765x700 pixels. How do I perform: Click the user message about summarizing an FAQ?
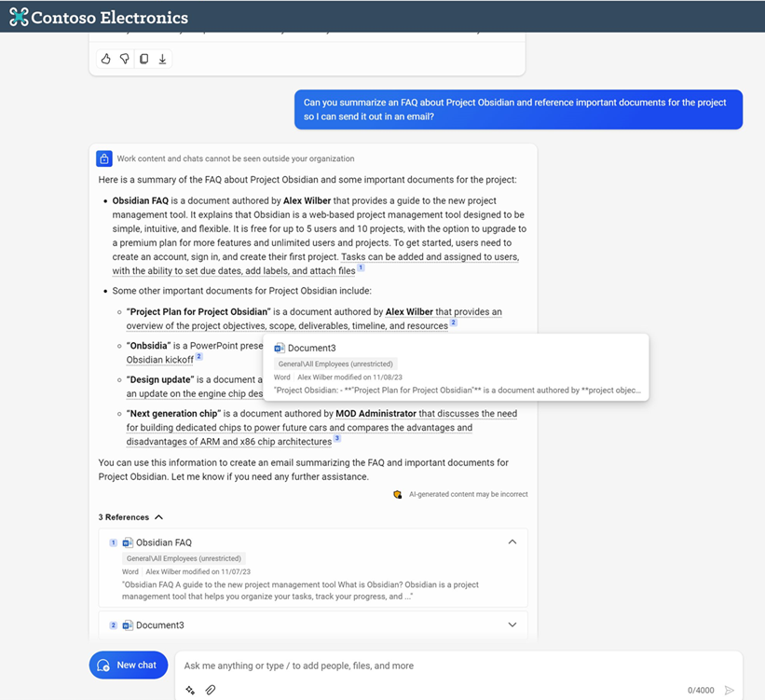(518, 109)
